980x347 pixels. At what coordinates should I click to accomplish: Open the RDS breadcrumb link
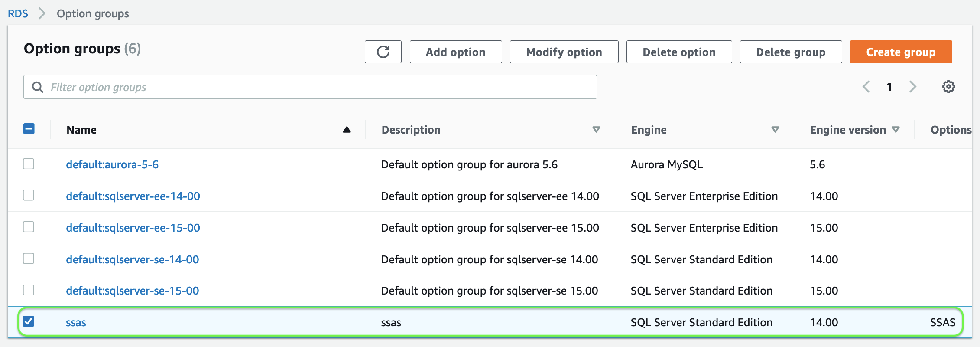pyautogui.click(x=18, y=13)
